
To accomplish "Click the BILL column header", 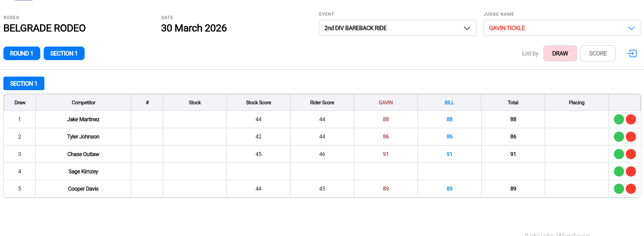I will tap(449, 102).
